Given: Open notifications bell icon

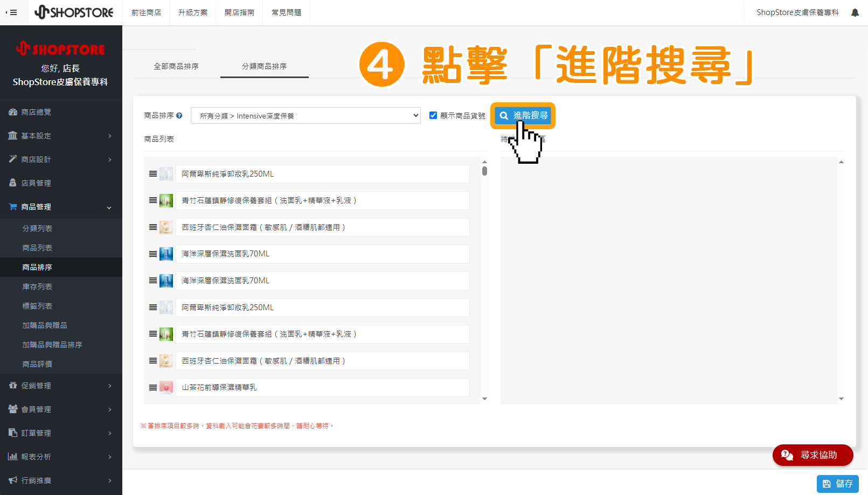Looking at the screenshot, I should click(855, 12).
